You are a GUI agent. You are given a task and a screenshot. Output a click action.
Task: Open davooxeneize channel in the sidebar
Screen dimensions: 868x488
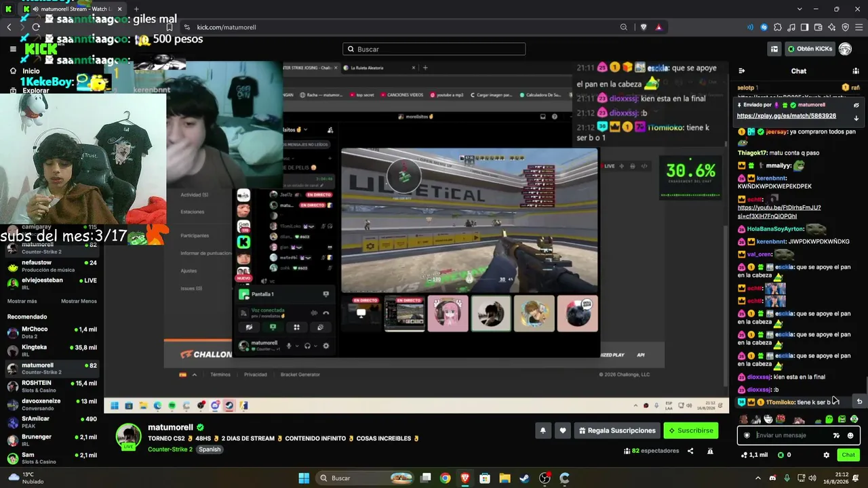coord(52,404)
